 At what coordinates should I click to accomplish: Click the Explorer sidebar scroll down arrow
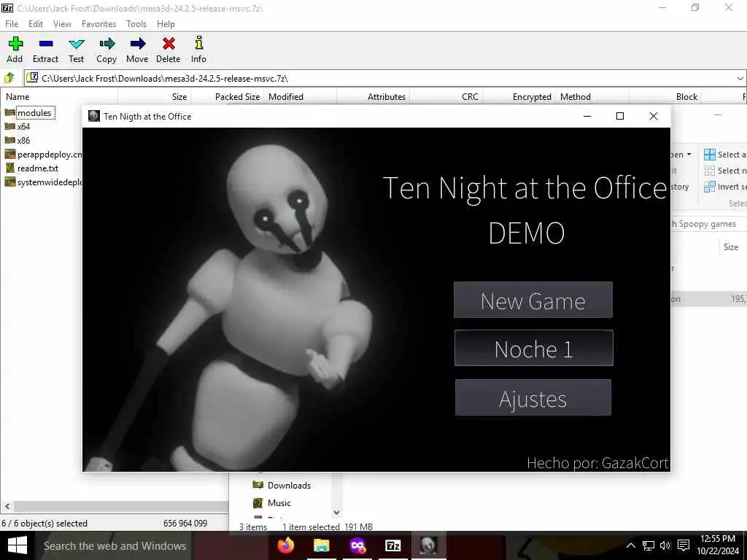pyautogui.click(x=337, y=513)
